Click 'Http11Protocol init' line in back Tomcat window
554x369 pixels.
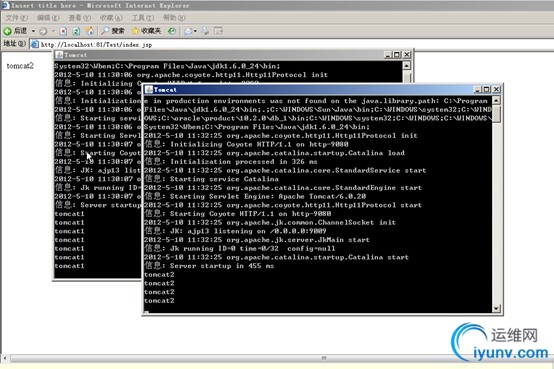pos(191,75)
